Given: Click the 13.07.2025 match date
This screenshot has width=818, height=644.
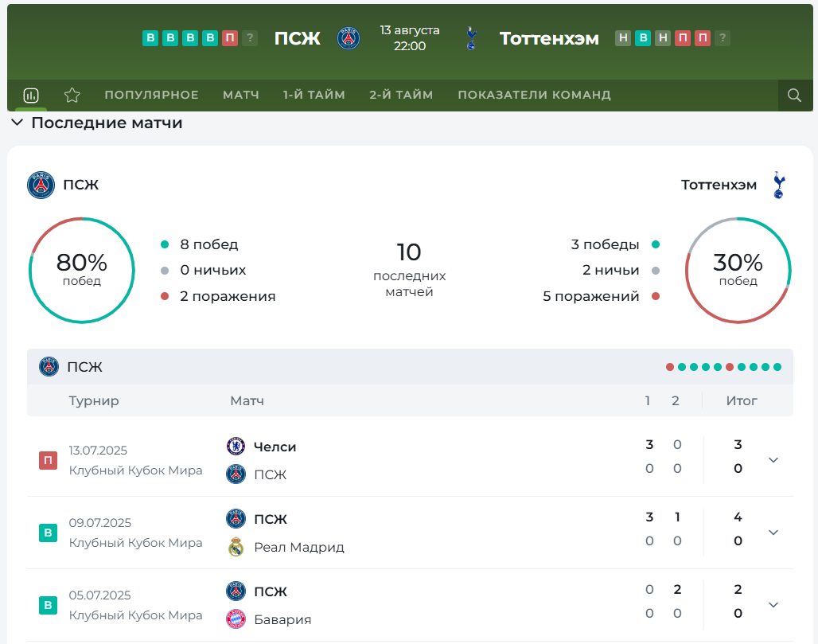Looking at the screenshot, I should click(x=98, y=451).
